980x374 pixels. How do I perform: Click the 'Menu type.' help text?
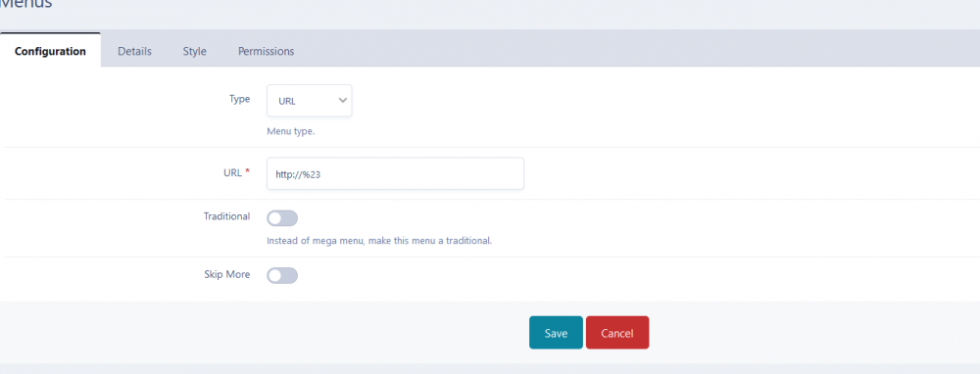click(x=291, y=132)
